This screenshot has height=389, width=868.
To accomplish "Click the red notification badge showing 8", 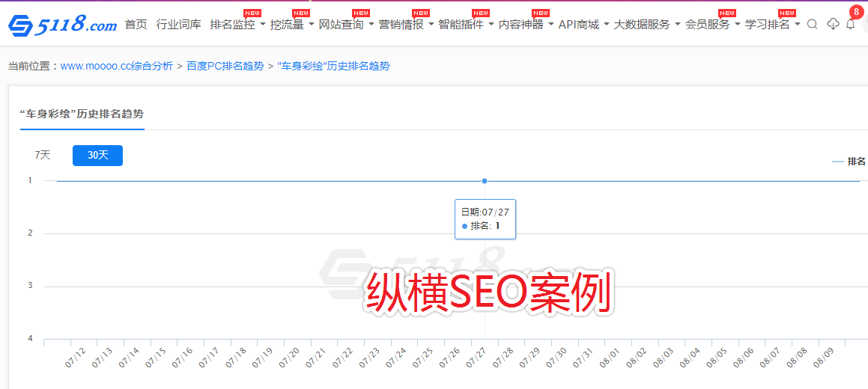I will 855,12.
